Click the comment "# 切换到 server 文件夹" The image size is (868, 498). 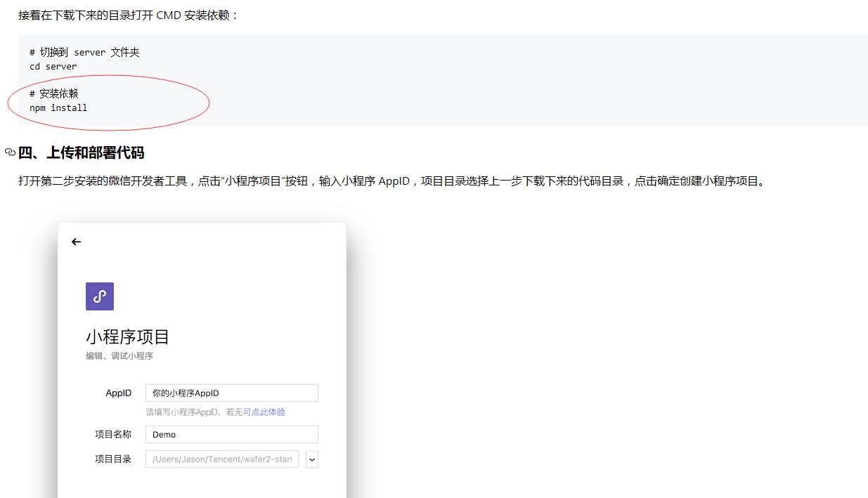84,53
